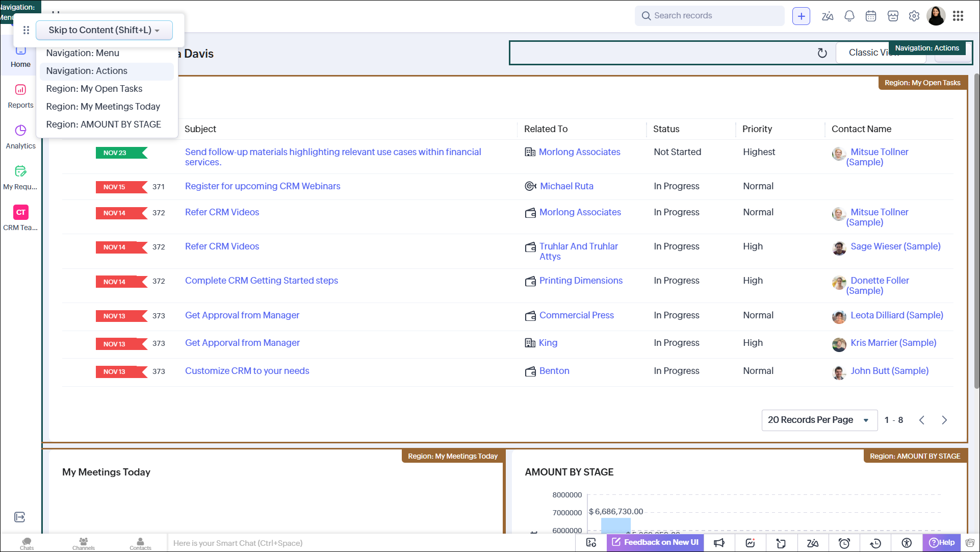Open the notifications bell

(x=849, y=16)
